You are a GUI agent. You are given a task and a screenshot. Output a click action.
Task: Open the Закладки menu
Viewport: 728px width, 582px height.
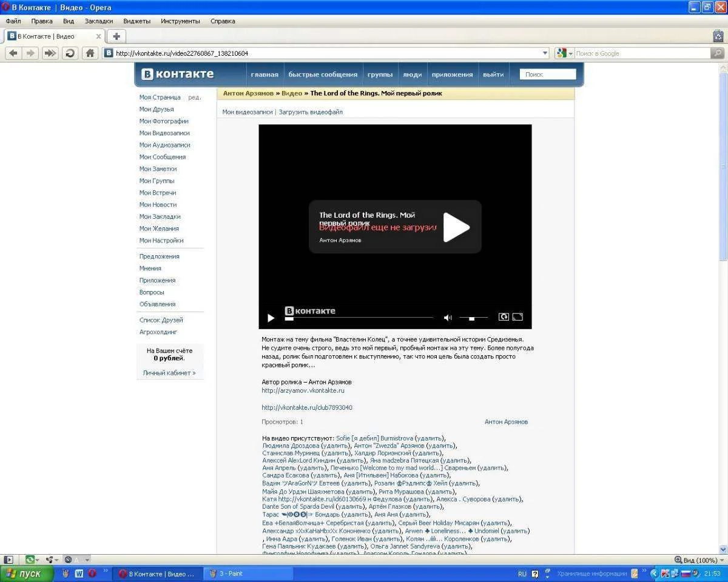99,21
